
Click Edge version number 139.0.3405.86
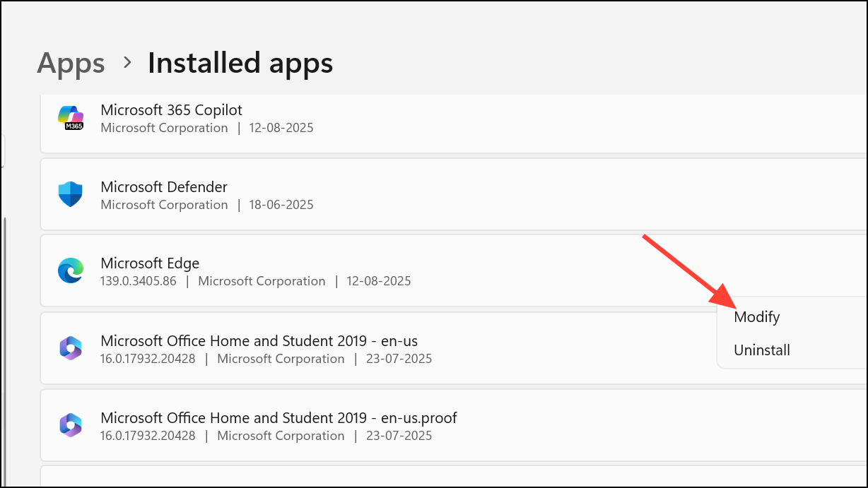[139, 281]
